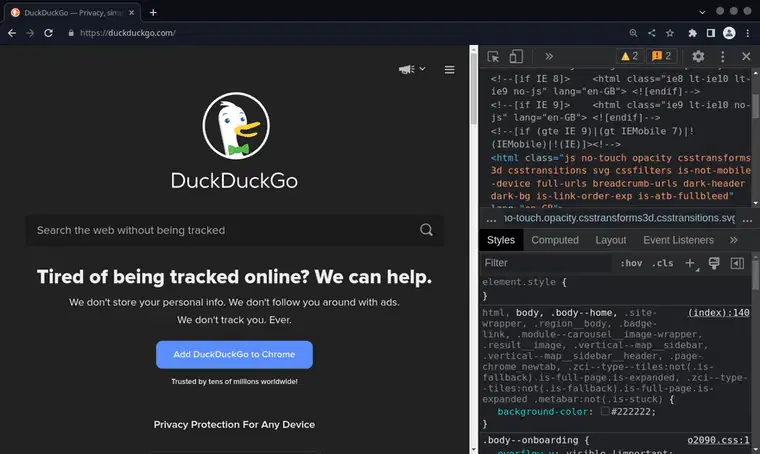Select the .body--onboarding selector
The height and width of the screenshot is (454, 760).
click(530, 440)
